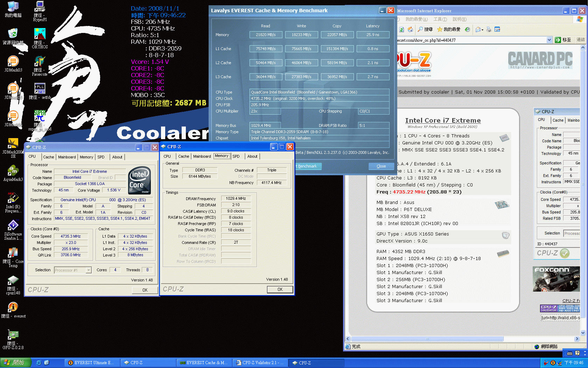Open 我的最愛 favorites star in IE toolbar
This screenshot has height=368, width=588.
pyautogui.click(x=448, y=29)
